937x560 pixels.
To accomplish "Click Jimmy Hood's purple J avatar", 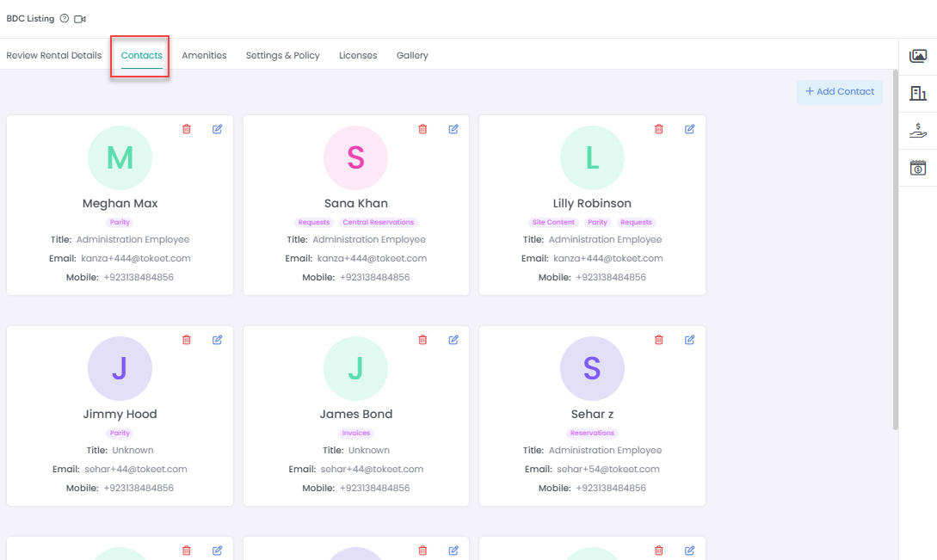I will (120, 369).
